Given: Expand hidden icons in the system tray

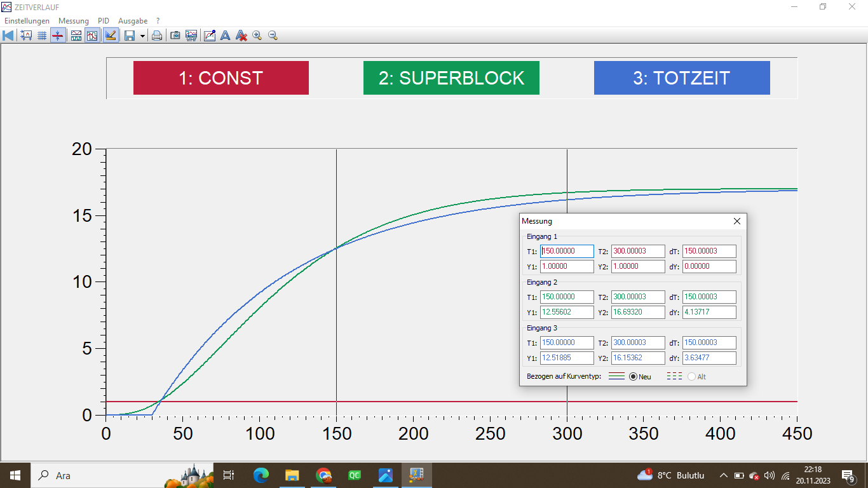Looking at the screenshot, I should [x=724, y=475].
